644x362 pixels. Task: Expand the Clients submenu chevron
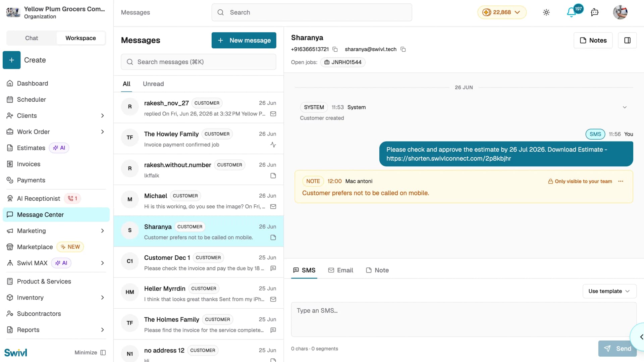[102, 116]
